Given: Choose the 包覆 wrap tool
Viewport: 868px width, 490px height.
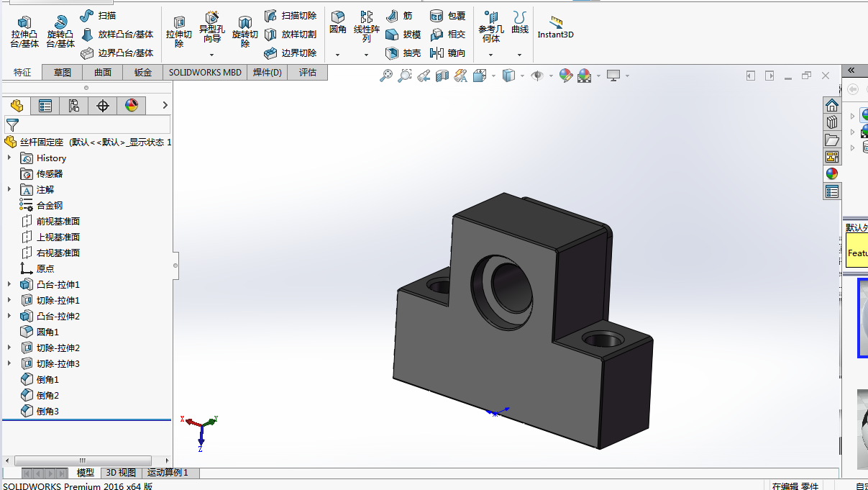Looking at the screenshot, I should point(447,15).
